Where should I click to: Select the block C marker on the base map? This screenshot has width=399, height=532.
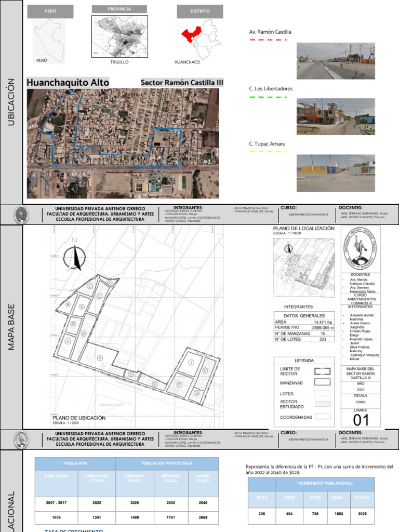coord(100,358)
